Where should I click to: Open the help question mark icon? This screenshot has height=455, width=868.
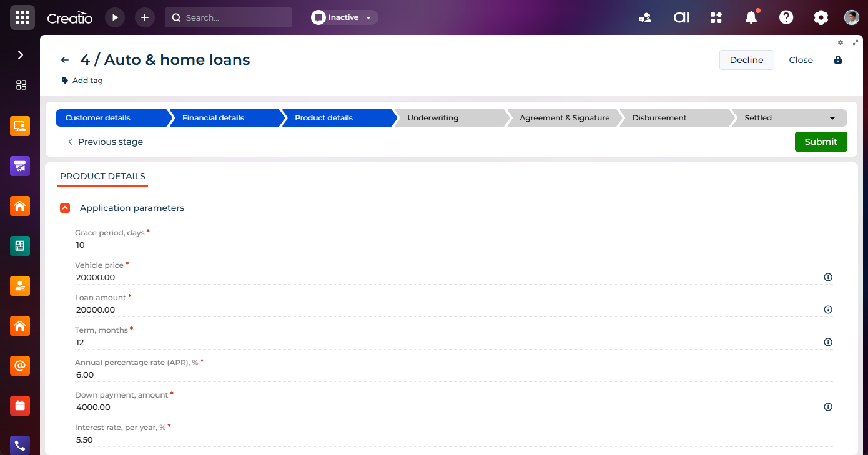point(786,17)
